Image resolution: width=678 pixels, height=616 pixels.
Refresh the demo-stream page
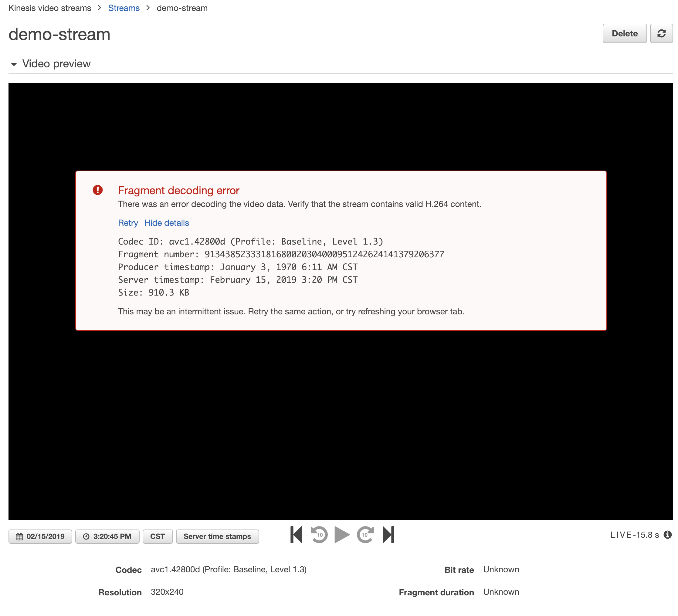pos(662,33)
